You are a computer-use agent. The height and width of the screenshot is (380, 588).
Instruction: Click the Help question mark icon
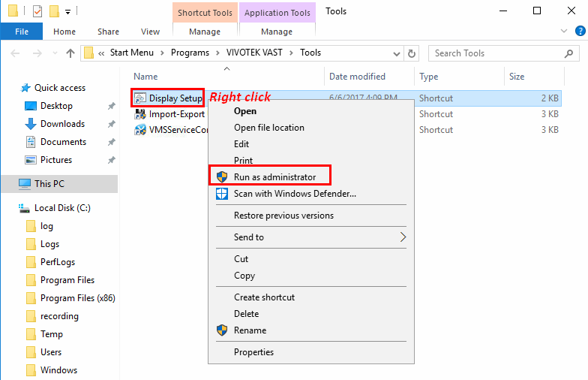coord(578,32)
